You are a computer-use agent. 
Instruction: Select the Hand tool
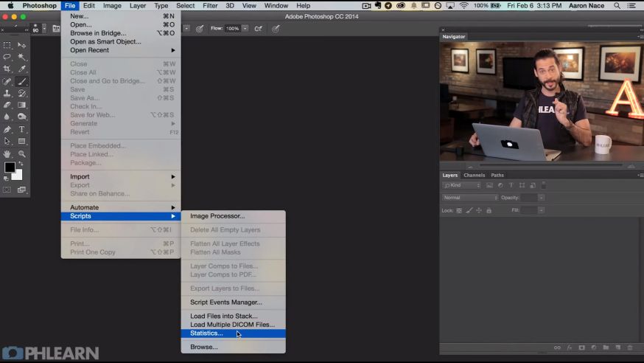7,153
